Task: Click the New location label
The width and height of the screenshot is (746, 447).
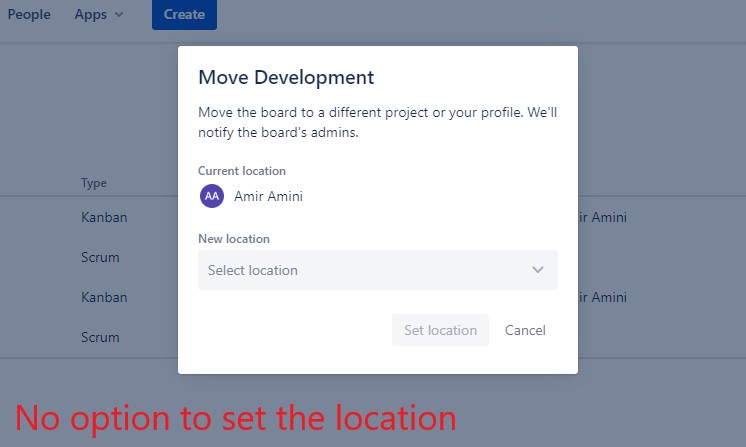Action: pos(234,239)
